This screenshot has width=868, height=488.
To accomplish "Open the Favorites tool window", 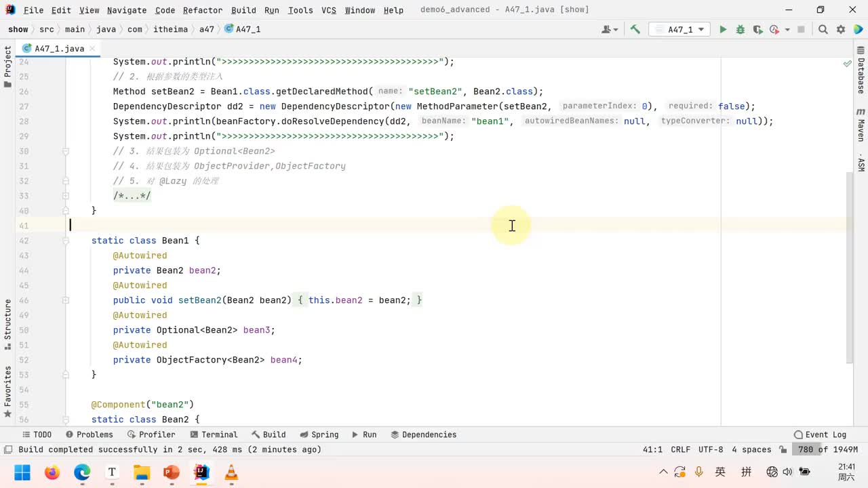I will (7, 392).
